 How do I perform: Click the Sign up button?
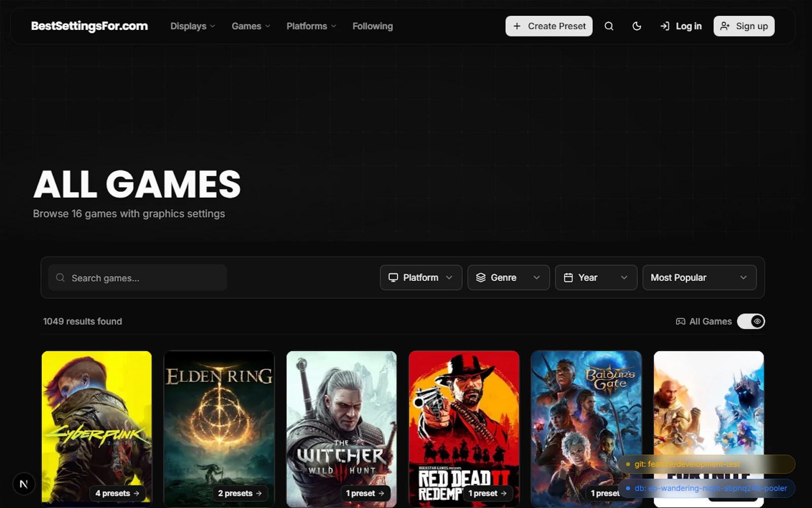click(x=744, y=26)
